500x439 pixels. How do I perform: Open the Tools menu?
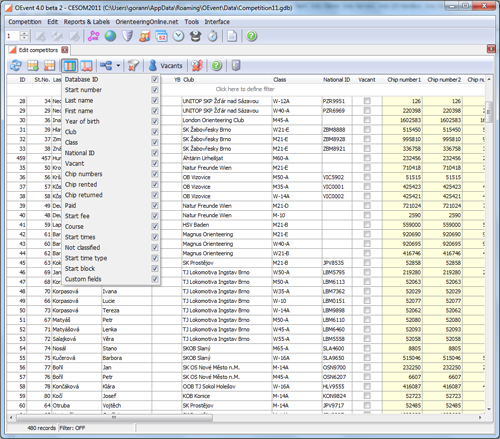pyautogui.click(x=192, y=22)
